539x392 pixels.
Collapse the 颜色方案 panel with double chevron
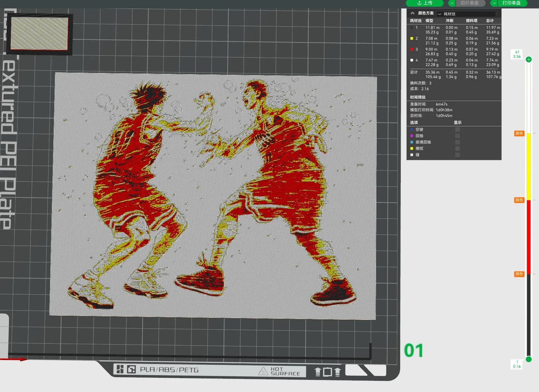click(x=412, y=13)
